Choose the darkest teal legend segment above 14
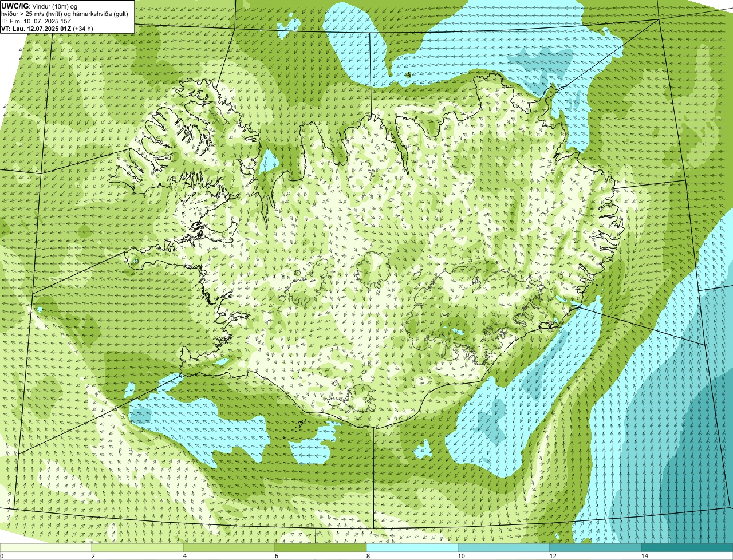 687,547
